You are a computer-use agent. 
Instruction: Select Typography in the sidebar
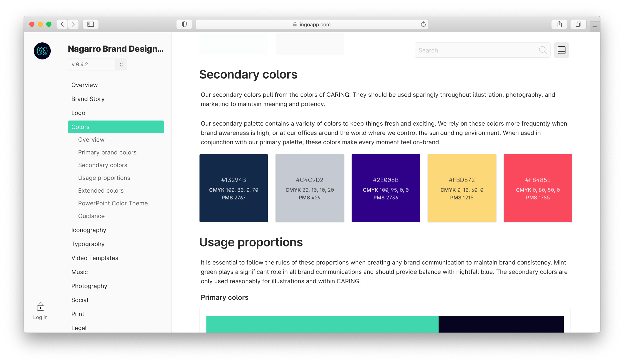click(x=88, y=244)
